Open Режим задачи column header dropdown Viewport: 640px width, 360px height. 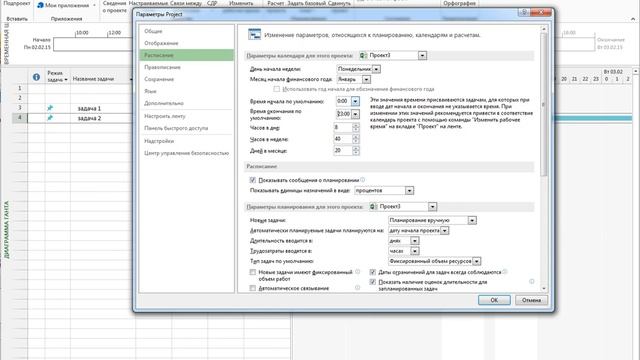[x=66, y=80]
